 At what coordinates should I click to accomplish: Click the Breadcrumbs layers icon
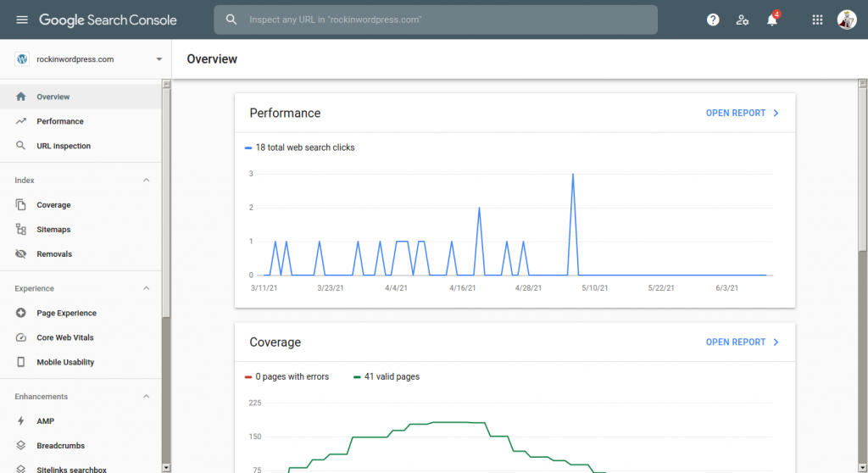[x=21, y=445]
